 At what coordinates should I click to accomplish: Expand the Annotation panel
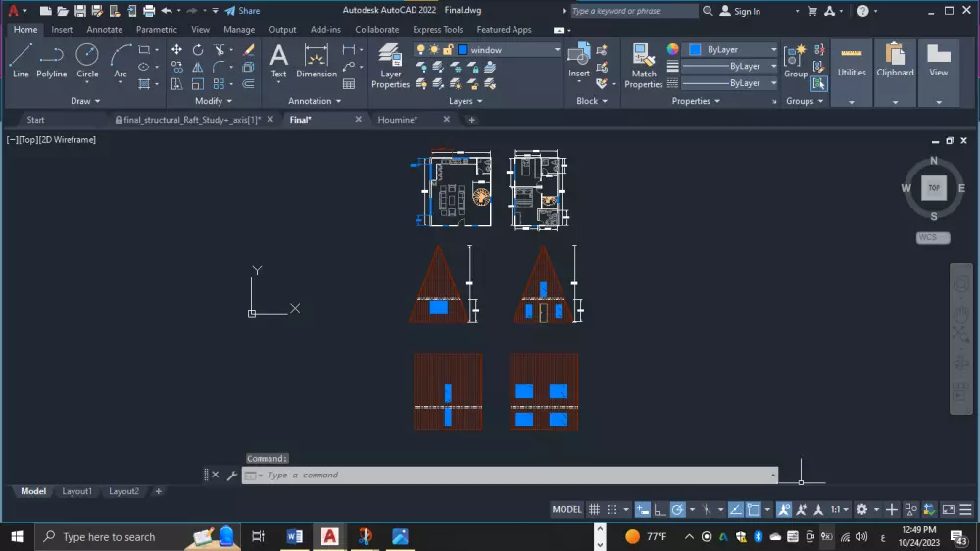(x=315, y=101)
